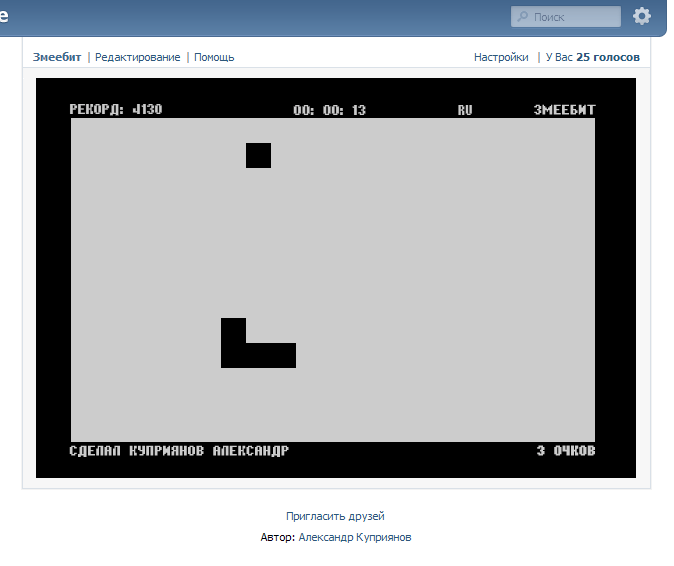
Task: Click the ЗМЕЕБИТ title in game header
Action: coord(564,110)
